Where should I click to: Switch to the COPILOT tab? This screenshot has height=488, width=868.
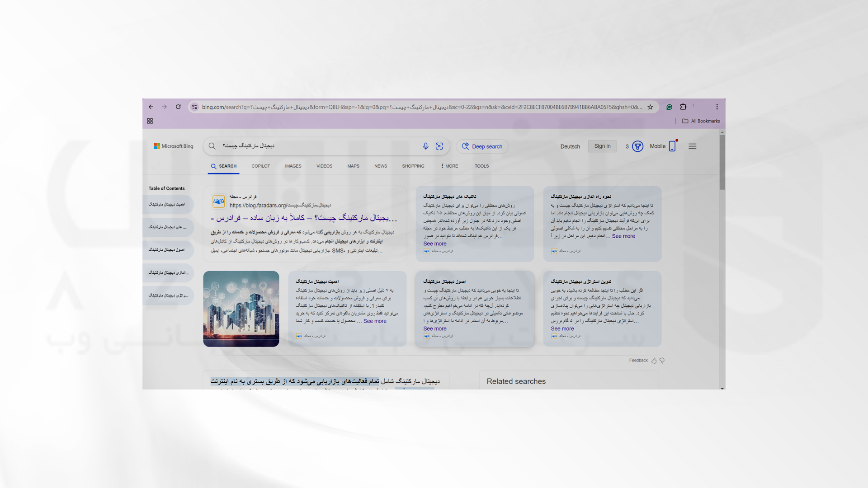click(x=260, y=166)
